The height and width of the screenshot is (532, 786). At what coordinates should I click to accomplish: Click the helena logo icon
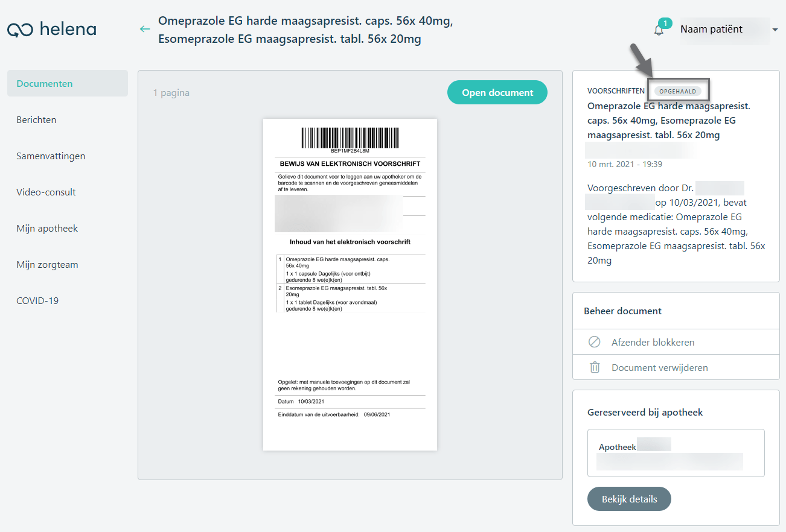click(21, 30)
